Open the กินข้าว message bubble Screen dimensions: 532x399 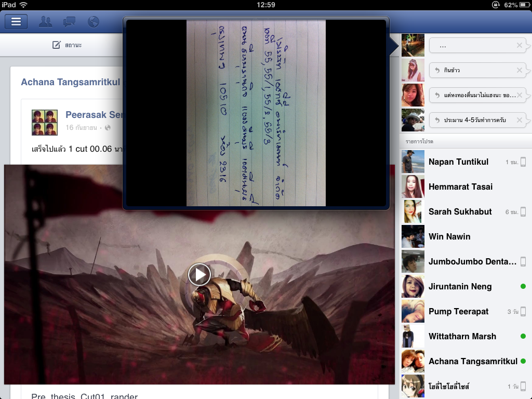pos(478,70)
